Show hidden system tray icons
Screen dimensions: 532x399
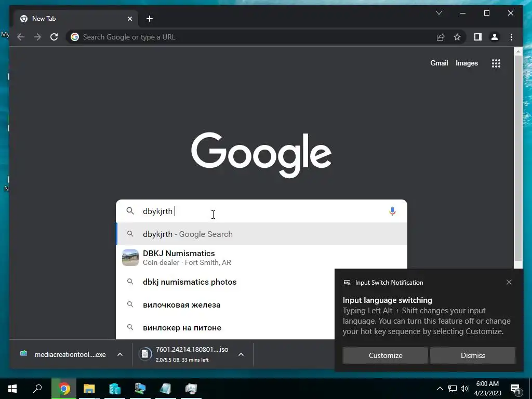[440, 389]
